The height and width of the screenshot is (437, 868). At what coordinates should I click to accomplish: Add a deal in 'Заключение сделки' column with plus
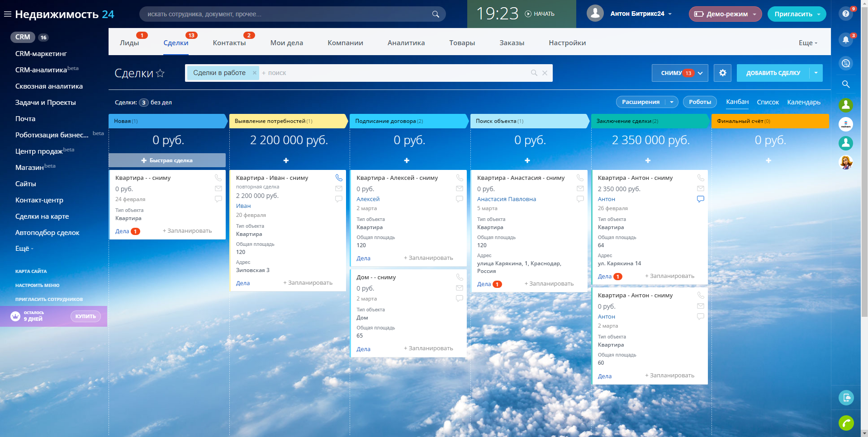(648, 160)
